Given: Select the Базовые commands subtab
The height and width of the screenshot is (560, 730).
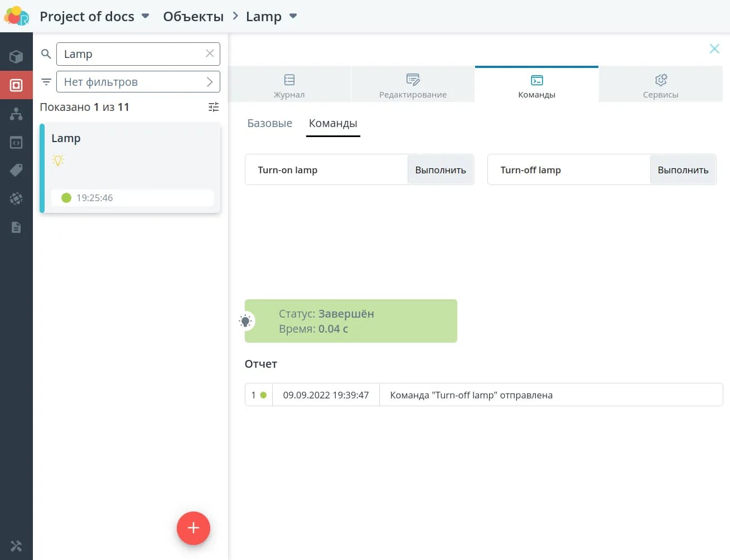Looking at the screenshot, I should pos(269,123).
